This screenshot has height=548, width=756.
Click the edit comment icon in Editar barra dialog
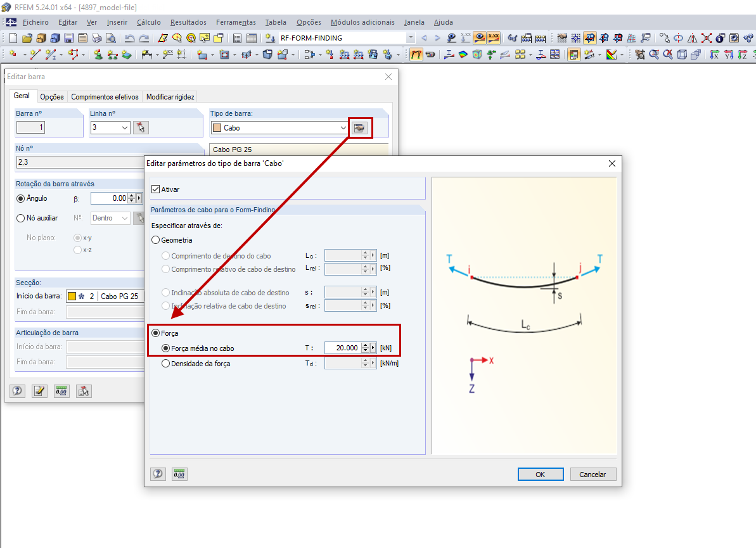click(x=39, y=391)
